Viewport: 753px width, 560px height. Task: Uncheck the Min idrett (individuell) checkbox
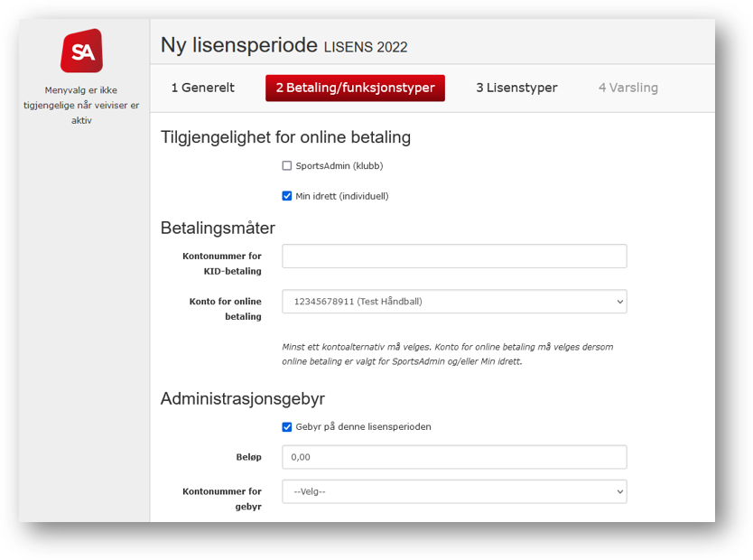pyautogui.click(x=287, y=196)
